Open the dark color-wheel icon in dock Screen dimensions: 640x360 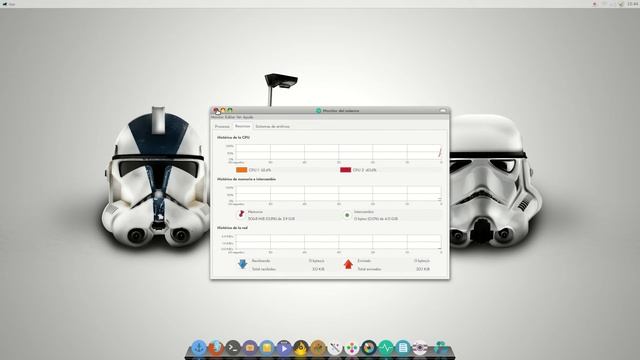point(369,347)
